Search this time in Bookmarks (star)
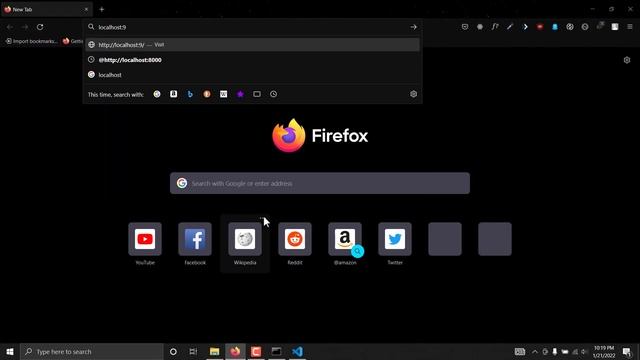640x360 pixels. [x=240, y=94]
